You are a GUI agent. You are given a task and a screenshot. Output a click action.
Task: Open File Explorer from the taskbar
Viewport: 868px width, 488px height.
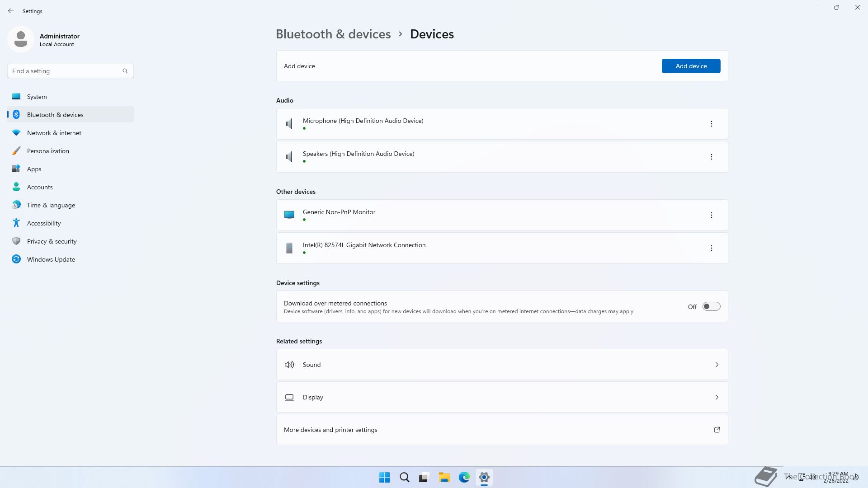444,477
